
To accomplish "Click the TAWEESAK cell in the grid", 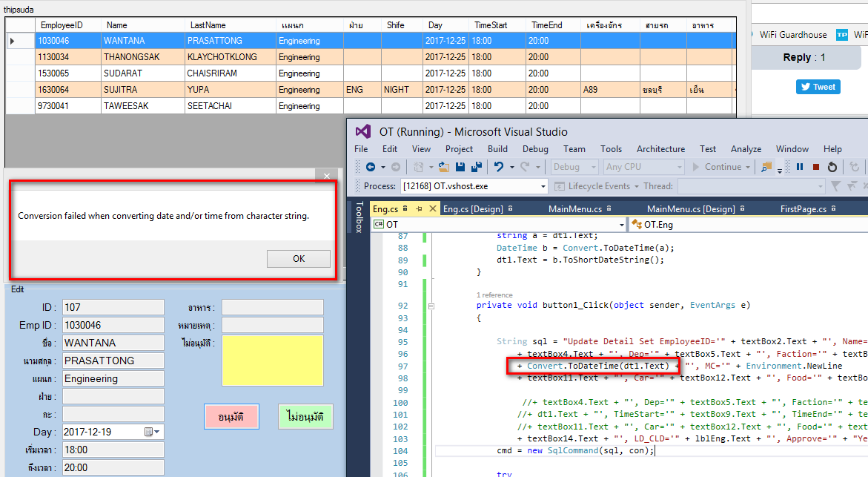I will pyautogui.click(x=143, y=106).
